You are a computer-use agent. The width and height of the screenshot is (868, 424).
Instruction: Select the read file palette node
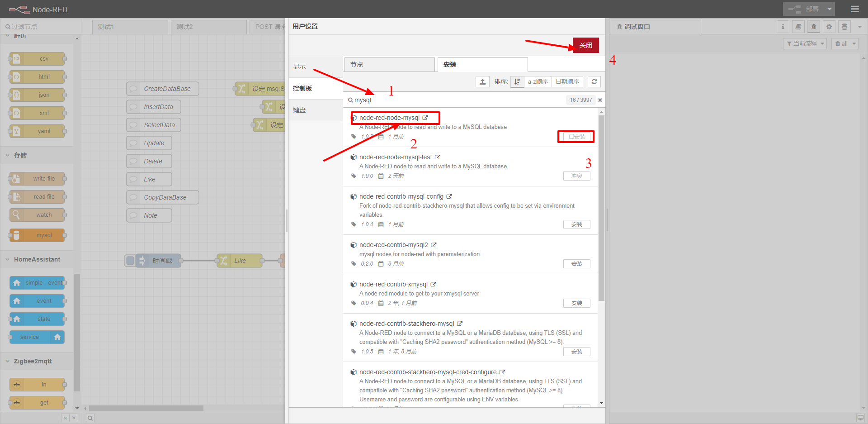click(x=37, y=197)
